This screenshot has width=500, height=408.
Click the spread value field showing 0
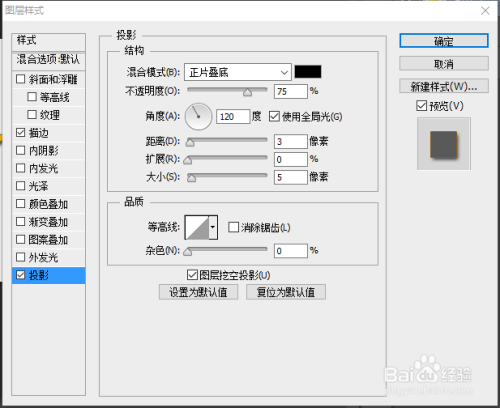tap(290, 159)
